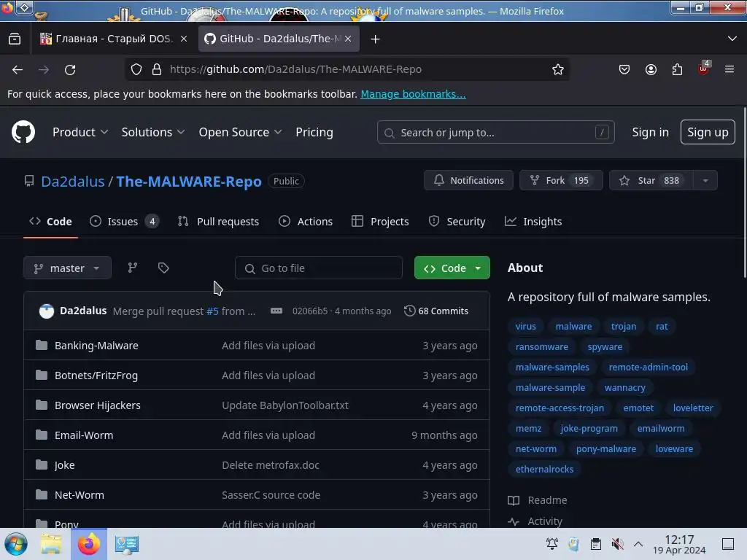Show commit details via the ellipsis icon

(276, 311)
